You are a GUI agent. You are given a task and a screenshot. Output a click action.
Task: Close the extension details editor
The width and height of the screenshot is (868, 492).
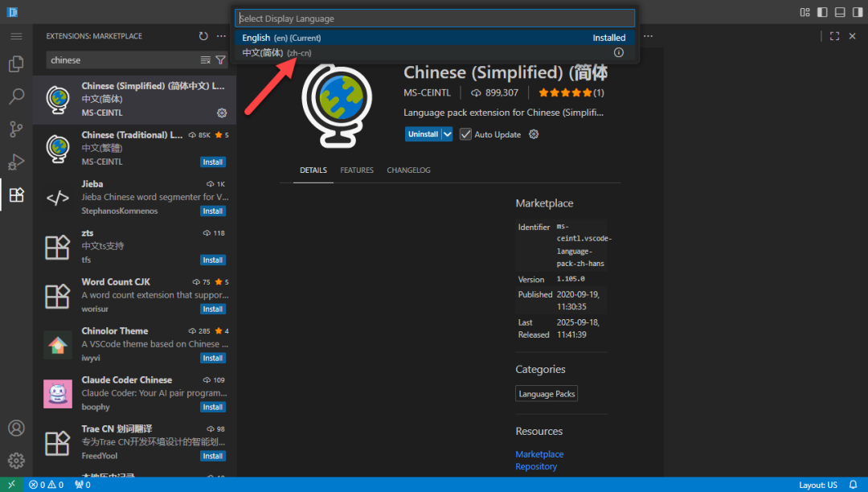[x=853, y=36]
